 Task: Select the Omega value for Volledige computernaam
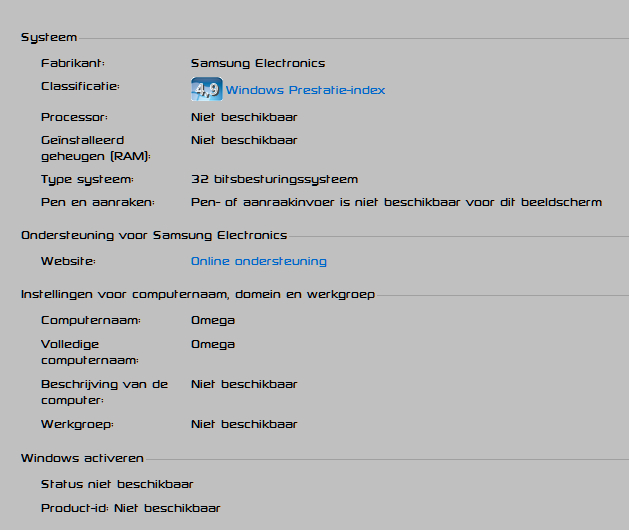click(x=213, y=345)
